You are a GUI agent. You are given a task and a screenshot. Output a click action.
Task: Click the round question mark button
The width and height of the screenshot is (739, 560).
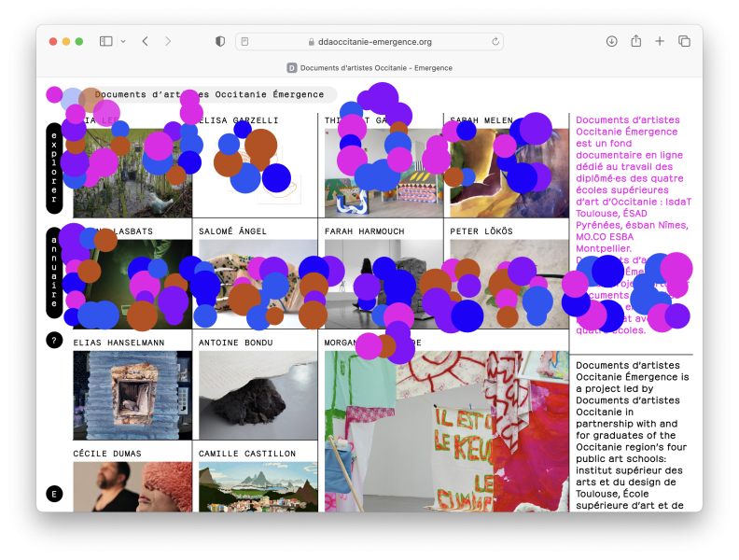coord(54,341)
